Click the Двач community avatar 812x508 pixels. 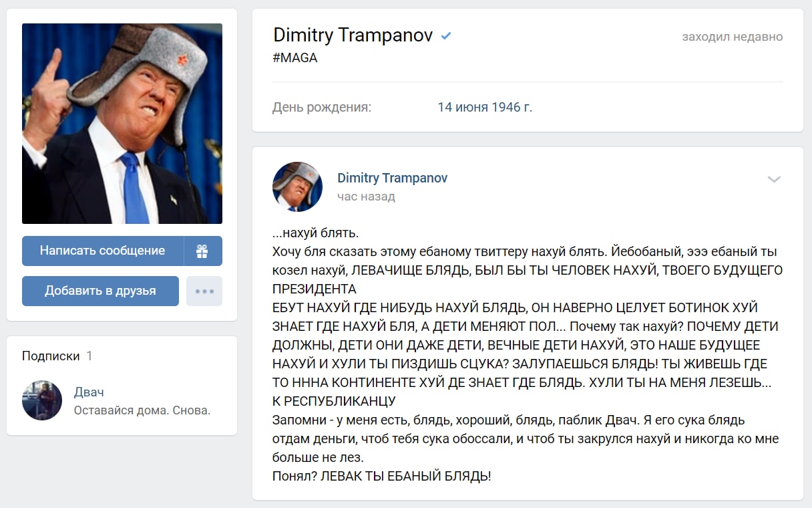pos(42,400)
